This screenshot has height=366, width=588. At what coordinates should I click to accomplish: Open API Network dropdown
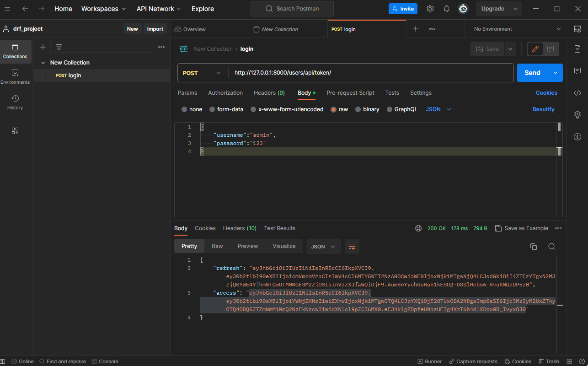[x=159, y=9]
